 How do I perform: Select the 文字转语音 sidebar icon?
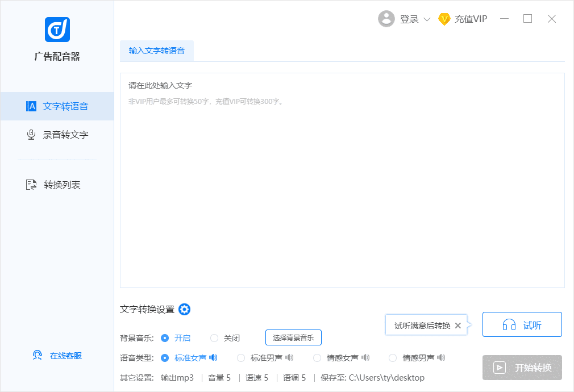[31, 106]
